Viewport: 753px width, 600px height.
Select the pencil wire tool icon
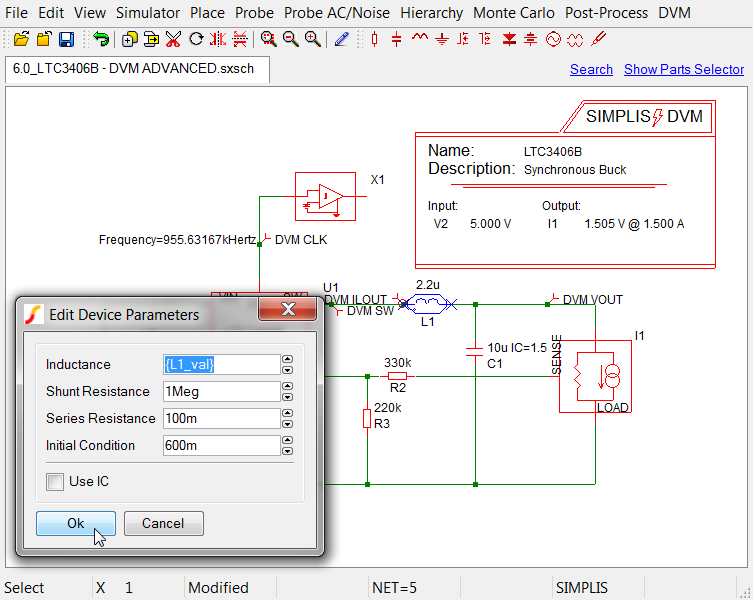tap(342, 39)
